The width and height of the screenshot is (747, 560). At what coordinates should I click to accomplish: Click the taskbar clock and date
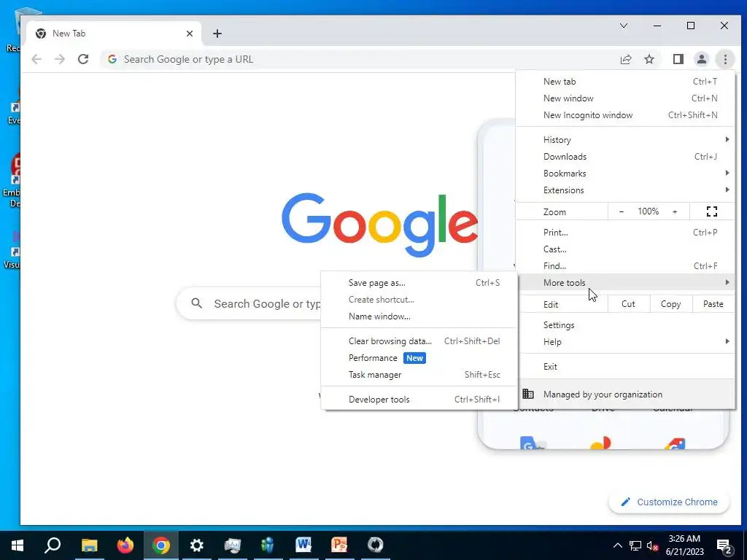pos(684,545)
